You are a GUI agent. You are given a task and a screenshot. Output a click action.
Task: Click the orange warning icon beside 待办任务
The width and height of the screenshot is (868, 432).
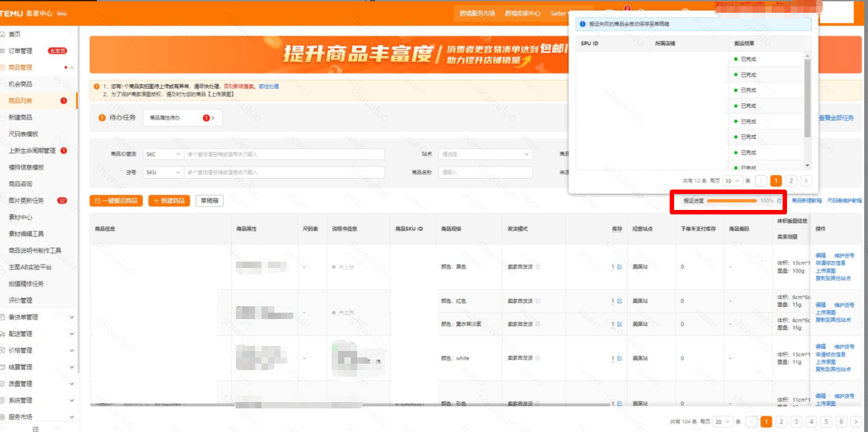(x=102, y=117)
